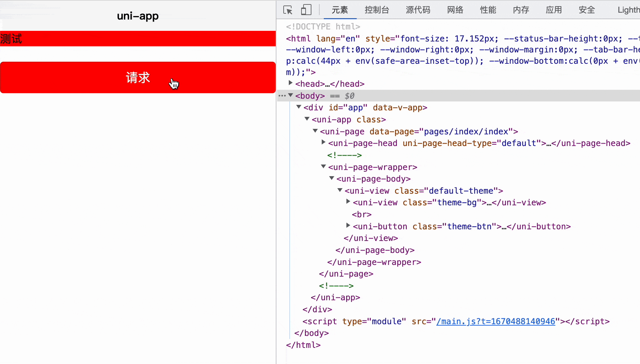This screenshot has height=364, width=640.
Task: Click the "pages/index/index" attribute value
Action: point(466,132)
